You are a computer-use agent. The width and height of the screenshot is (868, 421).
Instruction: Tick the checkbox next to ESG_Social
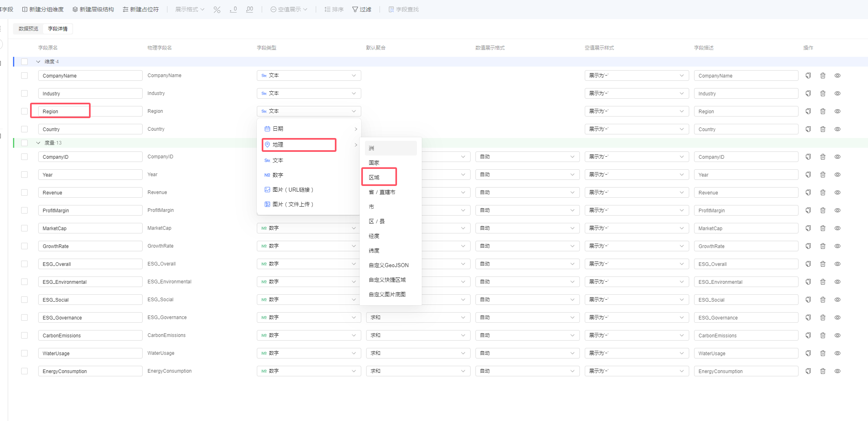coord(24,300)
